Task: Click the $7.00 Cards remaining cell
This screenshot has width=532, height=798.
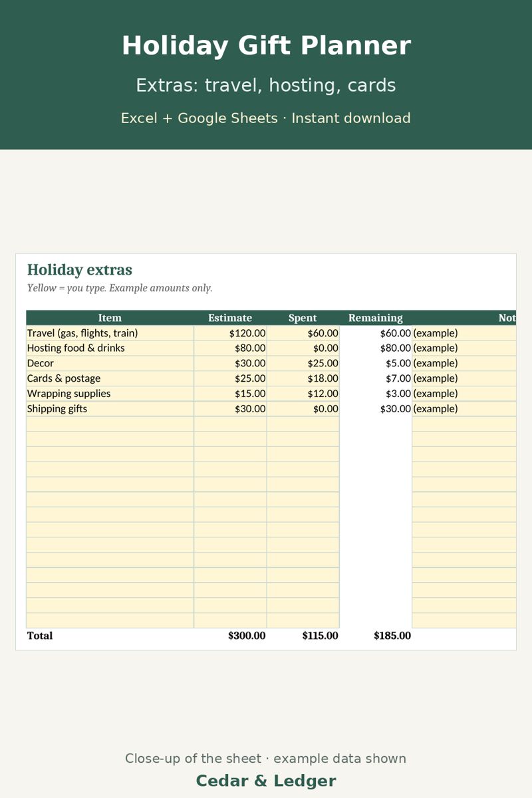Action: point(376,379)
